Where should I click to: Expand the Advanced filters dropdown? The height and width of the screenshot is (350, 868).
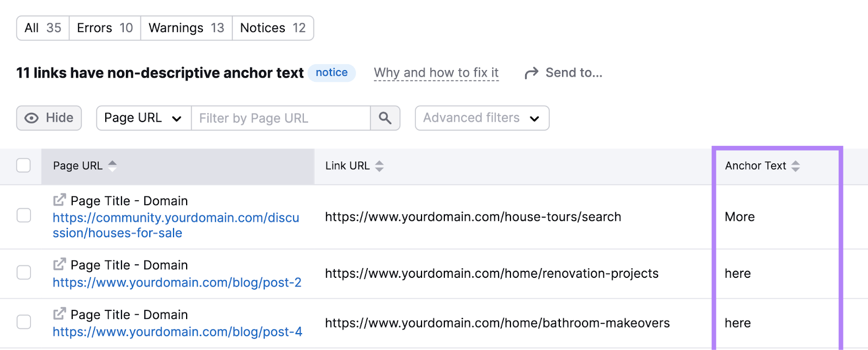click(481, 118)
